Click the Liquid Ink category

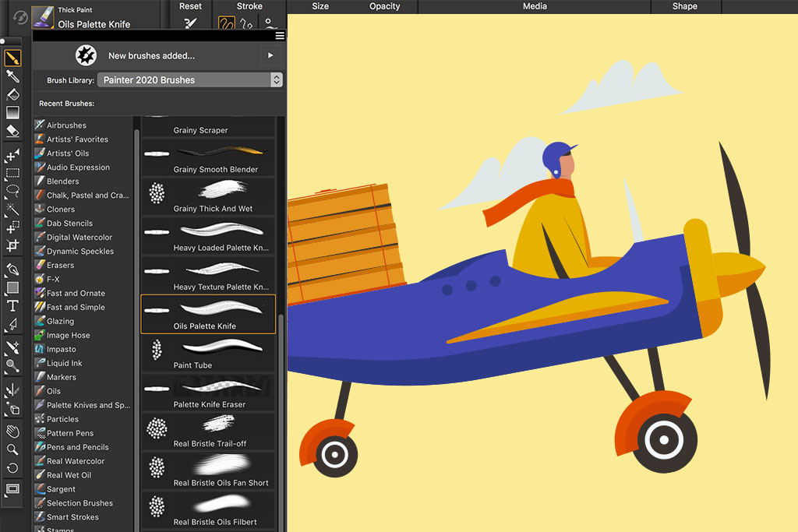(x=83, y=363)
